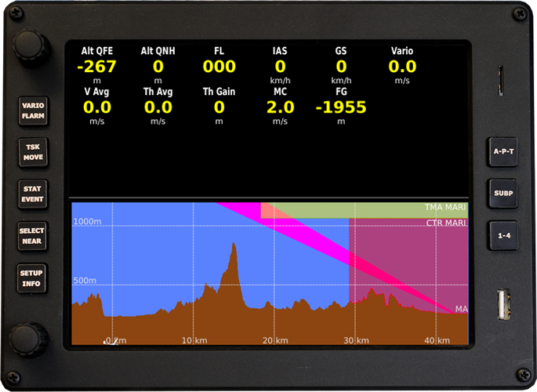537x392 pixels.
Task: Click the 0 km glider position marker
Action: [x=111, y=341]
